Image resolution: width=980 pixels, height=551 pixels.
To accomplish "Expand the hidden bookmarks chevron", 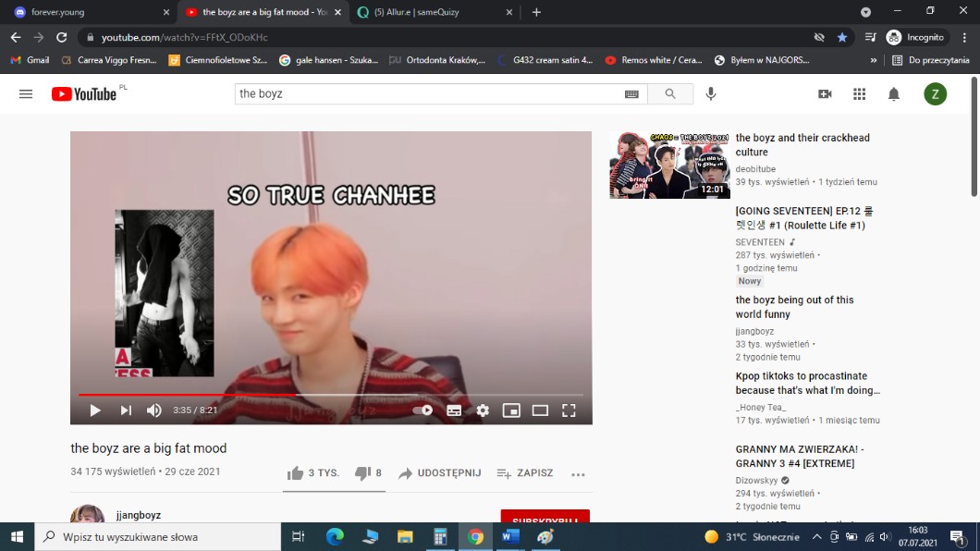I will [874, 60].
